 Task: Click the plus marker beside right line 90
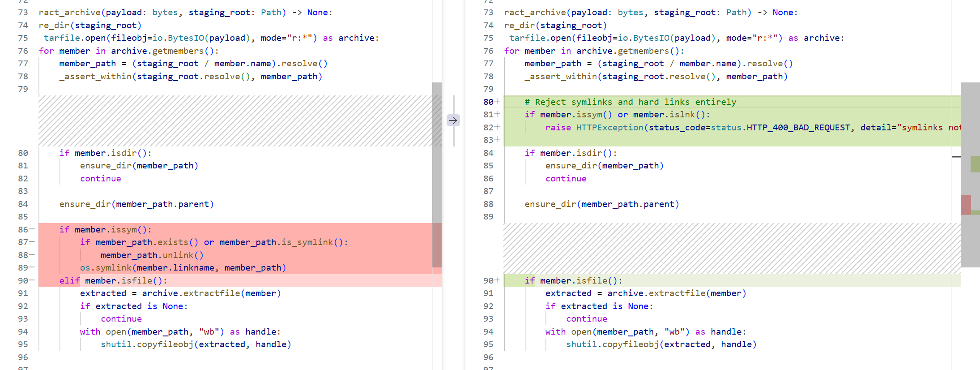click(x=497, y=280)
